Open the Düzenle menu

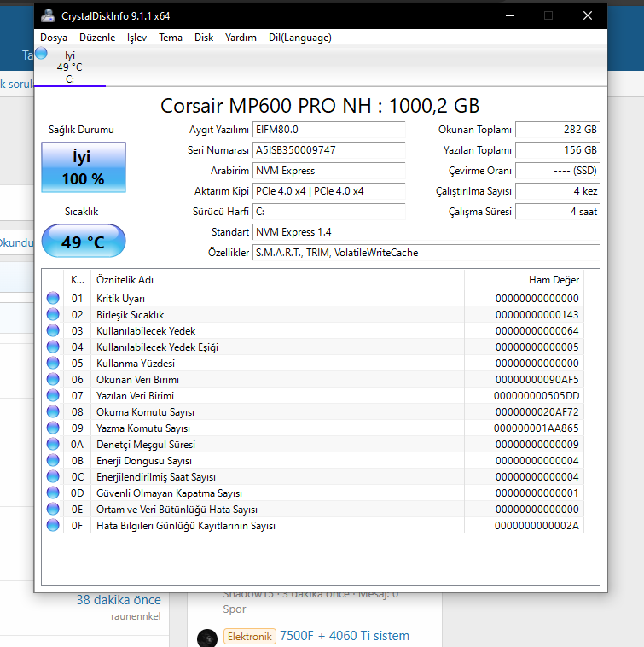pos(97,38)
